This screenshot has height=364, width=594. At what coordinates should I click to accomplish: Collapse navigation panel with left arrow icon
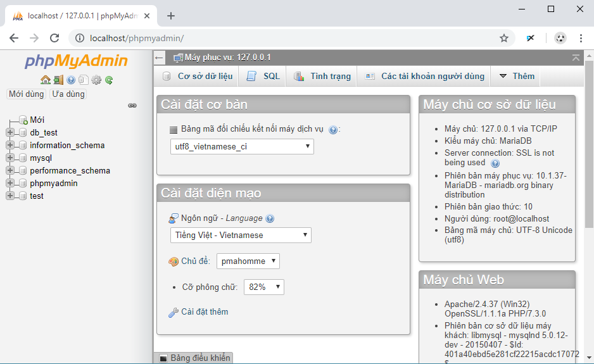(159, 58)
